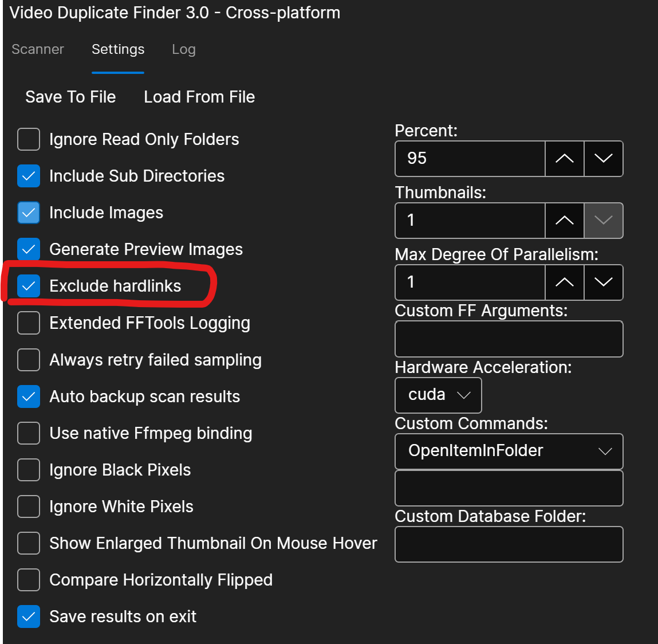Screen dimensions: 658x644
Task: Raise Max Degree Of Parallelism
Action: coord(564,282)
